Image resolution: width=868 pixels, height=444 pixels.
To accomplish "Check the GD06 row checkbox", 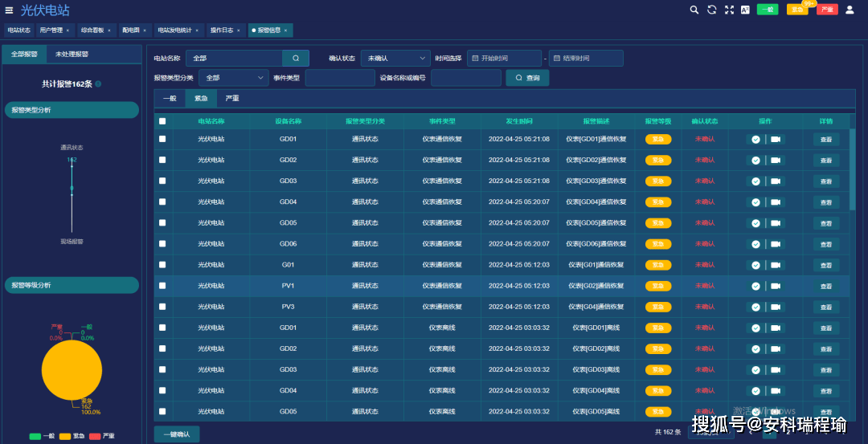I will [x=162, y=244].
